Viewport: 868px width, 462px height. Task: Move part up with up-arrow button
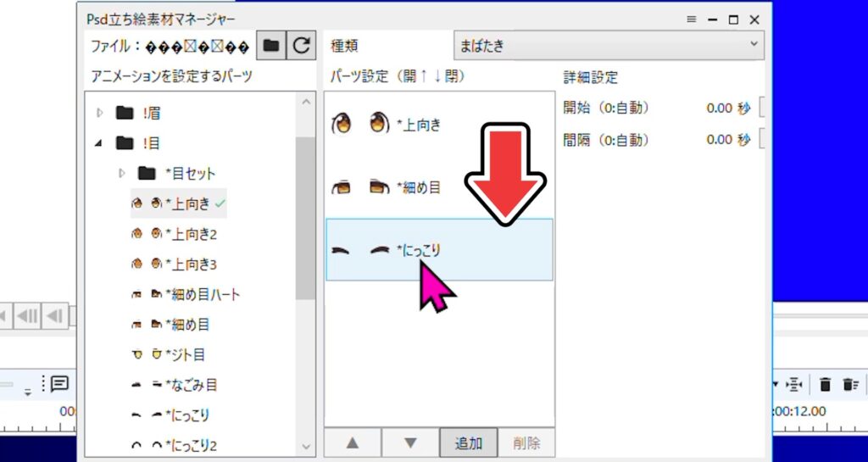[x=353, y=443]
